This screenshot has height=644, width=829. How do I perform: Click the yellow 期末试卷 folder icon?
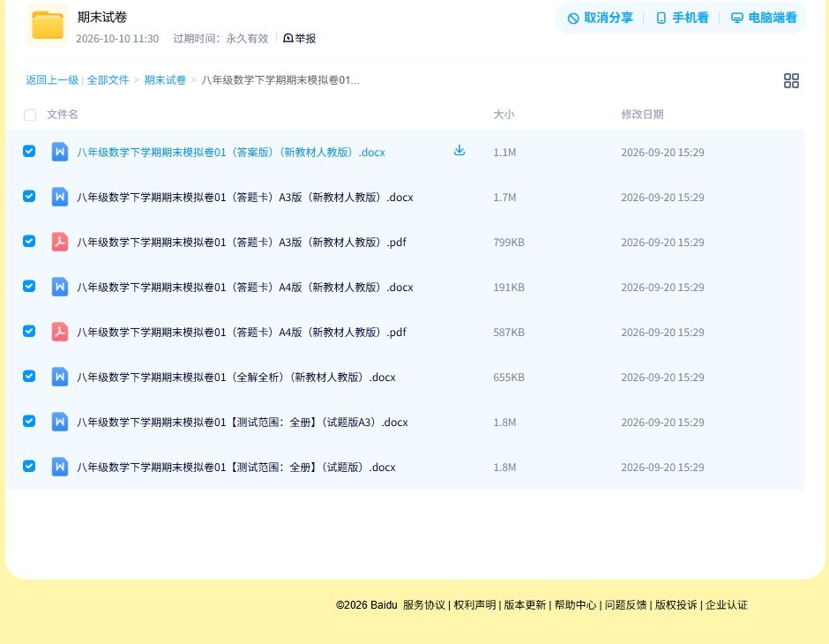coord(48,25)
